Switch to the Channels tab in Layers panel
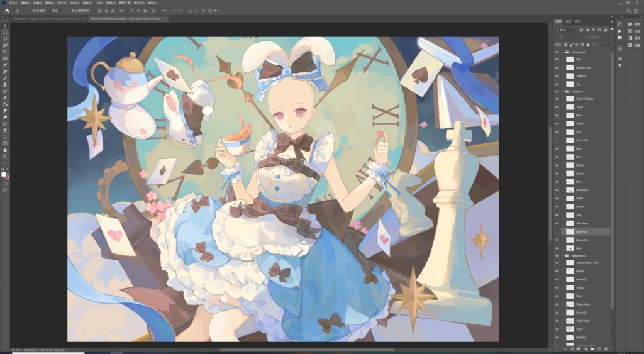644x354 pixels. point(569,21)
